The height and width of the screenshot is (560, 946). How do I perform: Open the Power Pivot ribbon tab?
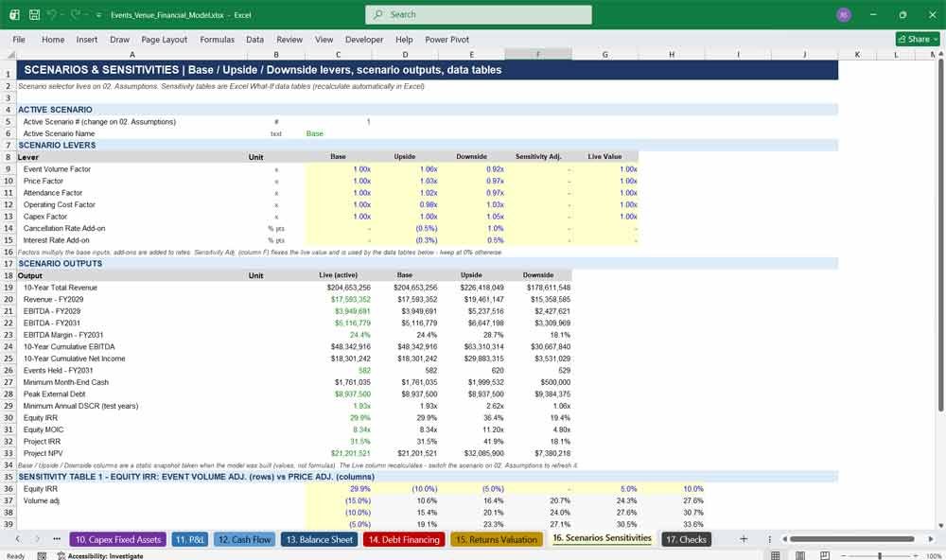(x=447, y=39)
